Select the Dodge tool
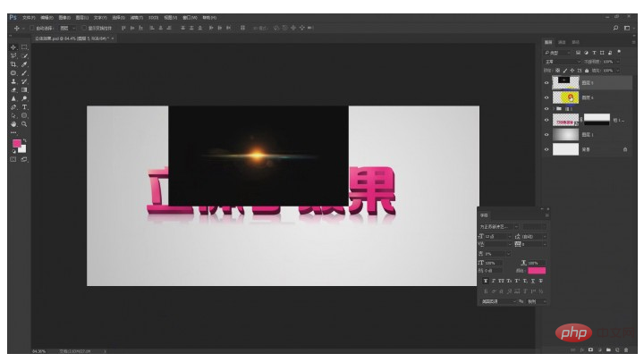This screenshot has width=644, height=362. [24, 98]
